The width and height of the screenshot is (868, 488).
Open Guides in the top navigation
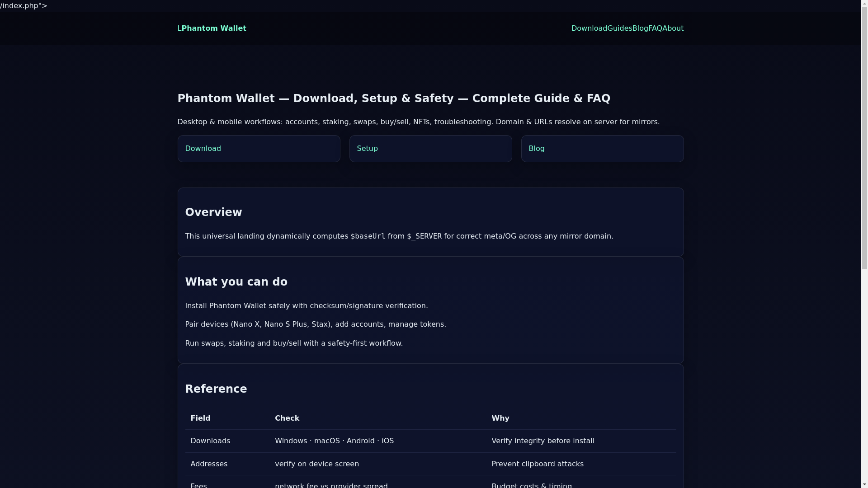(x=620, y=28)
